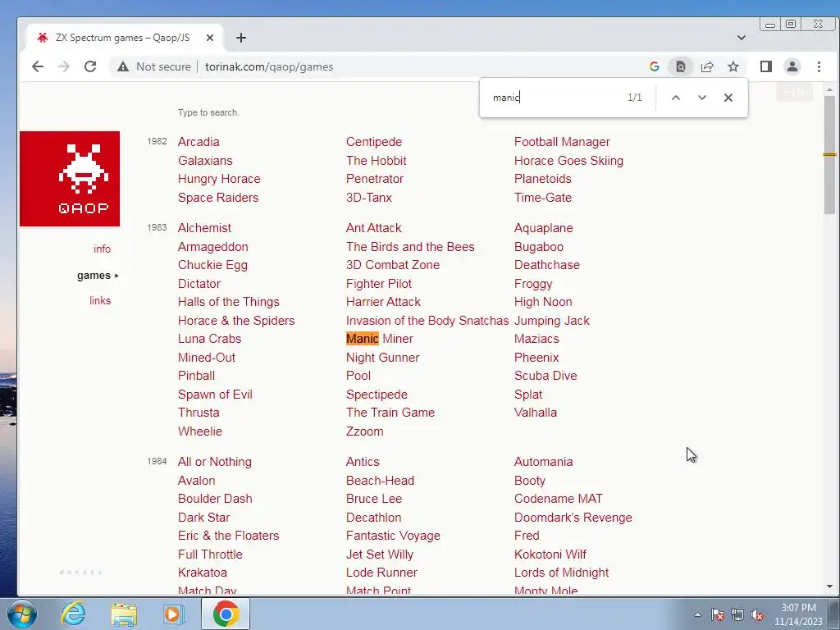Open Time-Gate game link
Image resolution: width=840 pixels, height=630 pixels.
pyautogui.click(x=543, y=198)
